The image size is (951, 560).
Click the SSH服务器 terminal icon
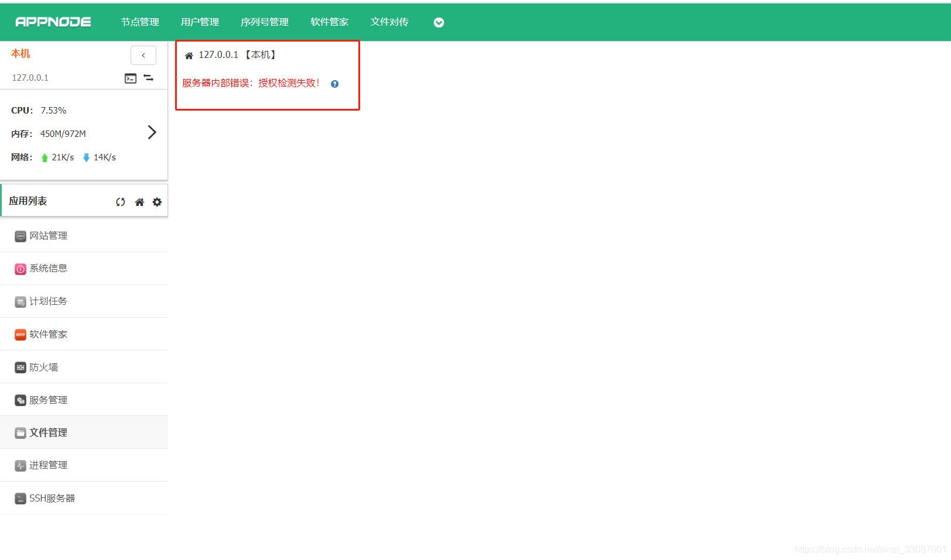(20, 499)
